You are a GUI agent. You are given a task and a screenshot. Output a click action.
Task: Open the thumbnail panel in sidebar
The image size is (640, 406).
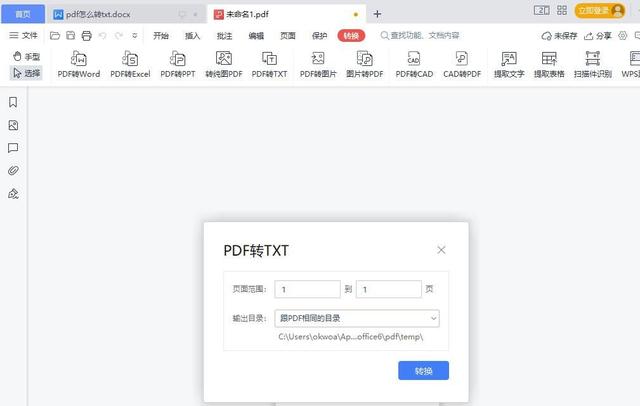click(13, 125)
